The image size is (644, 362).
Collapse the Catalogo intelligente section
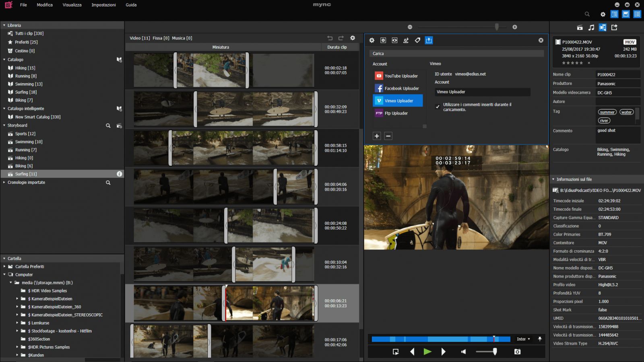pos(4,109)
